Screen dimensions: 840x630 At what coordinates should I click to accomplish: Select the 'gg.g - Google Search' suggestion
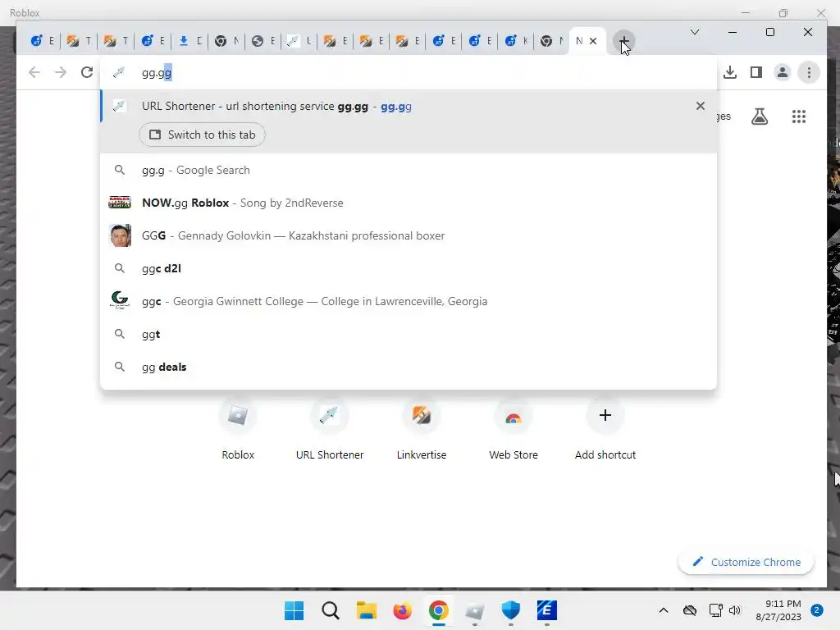(x=409, y=170)
